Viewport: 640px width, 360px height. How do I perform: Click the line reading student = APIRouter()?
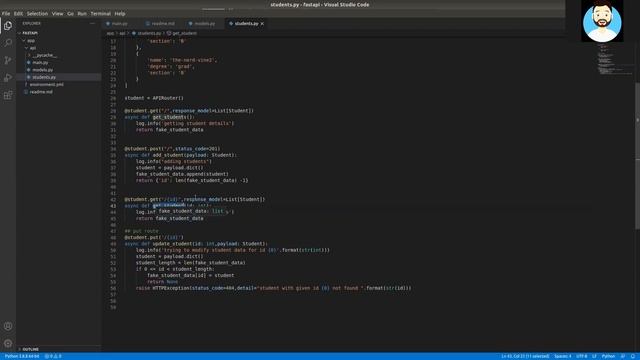(154, 98)
